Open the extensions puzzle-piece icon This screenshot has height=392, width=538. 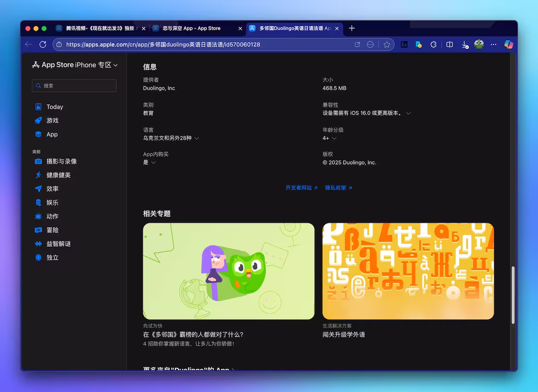[434, 44]
